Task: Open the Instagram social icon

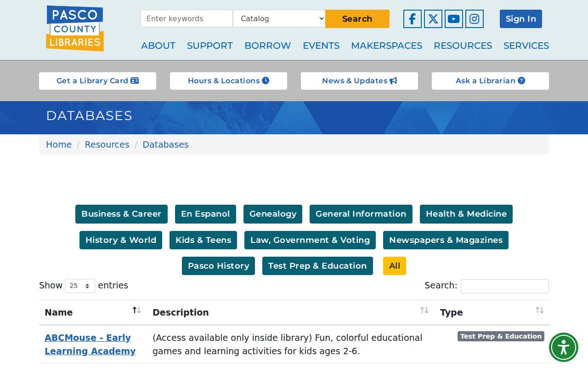Action: point(474,19)
